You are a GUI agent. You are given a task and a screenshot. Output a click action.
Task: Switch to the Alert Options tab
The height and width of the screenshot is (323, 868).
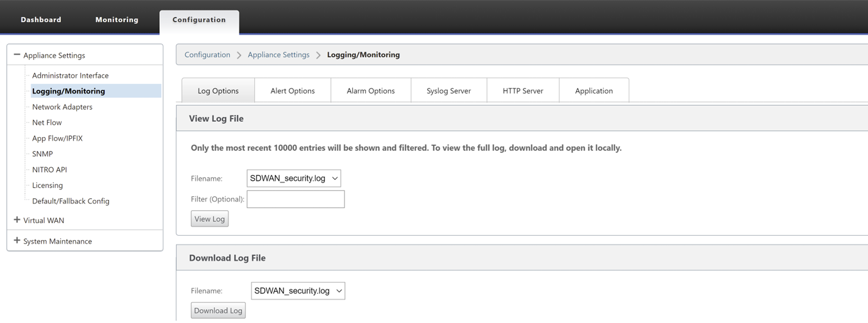[293, 91]
